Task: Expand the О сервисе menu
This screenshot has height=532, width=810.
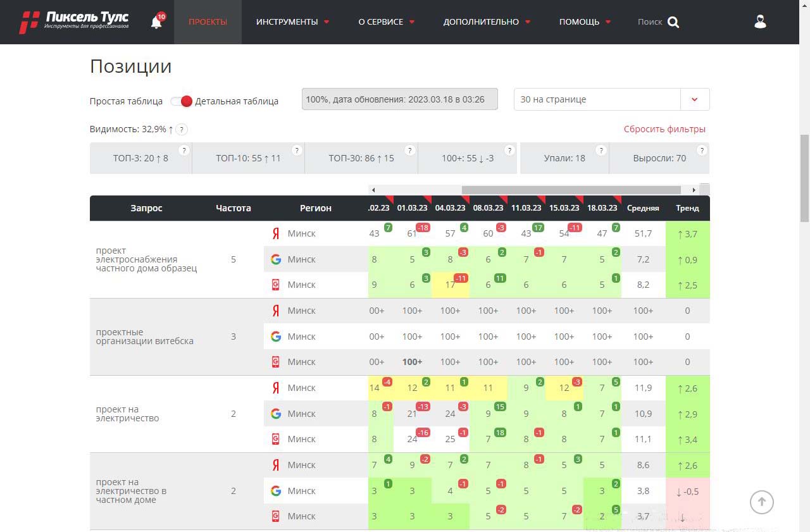Action: coord(386,22)
